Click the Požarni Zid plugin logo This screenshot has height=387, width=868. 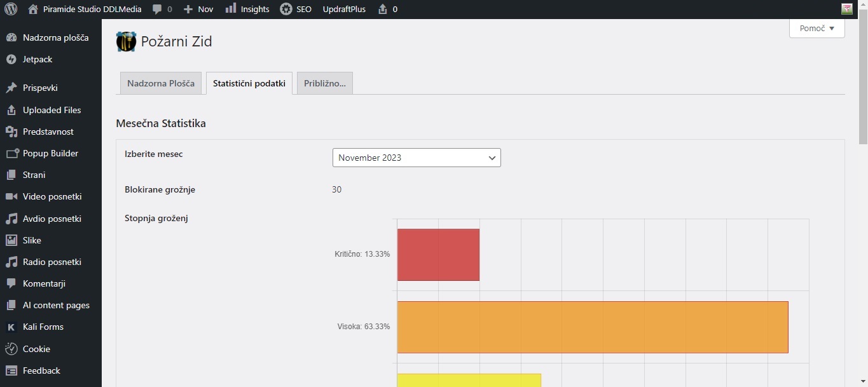126,41
